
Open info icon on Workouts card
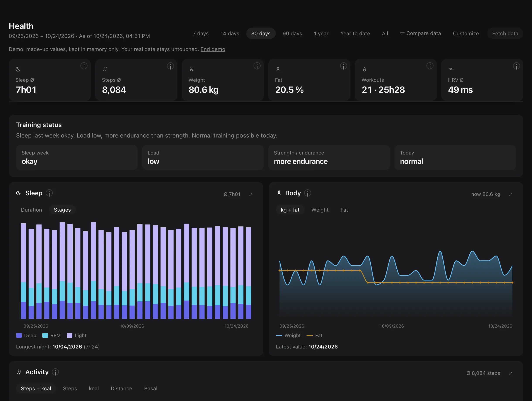430,66
